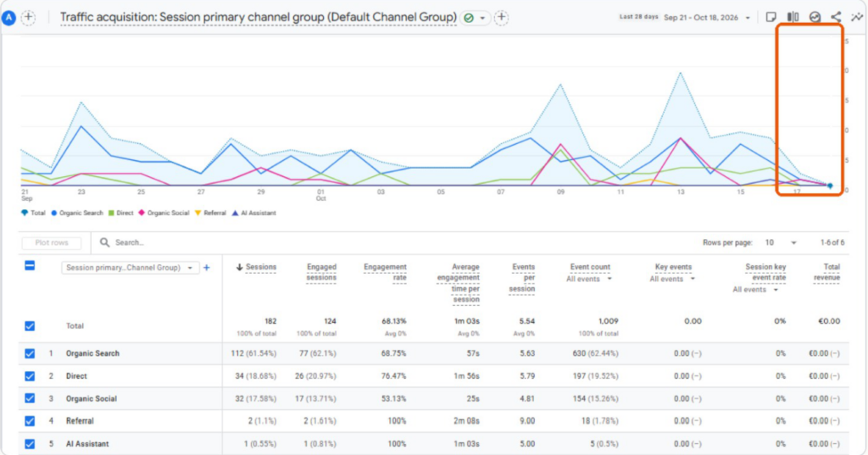Open the All events dropdown under Event count
This screenshot has height=455, width=868.
click(589, 279)
